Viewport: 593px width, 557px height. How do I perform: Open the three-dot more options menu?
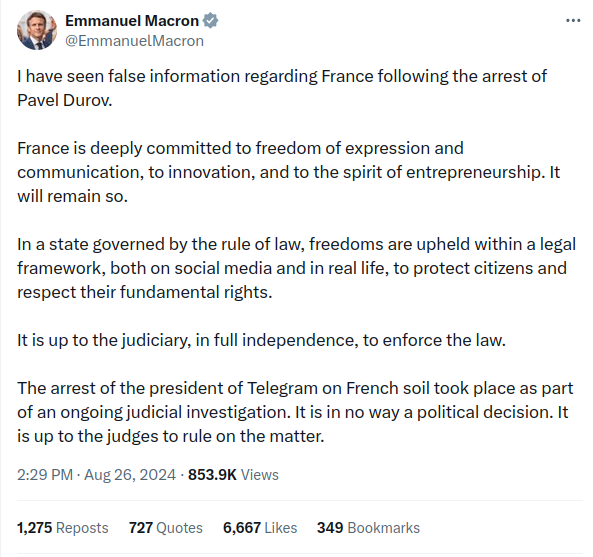pos(573,20)
